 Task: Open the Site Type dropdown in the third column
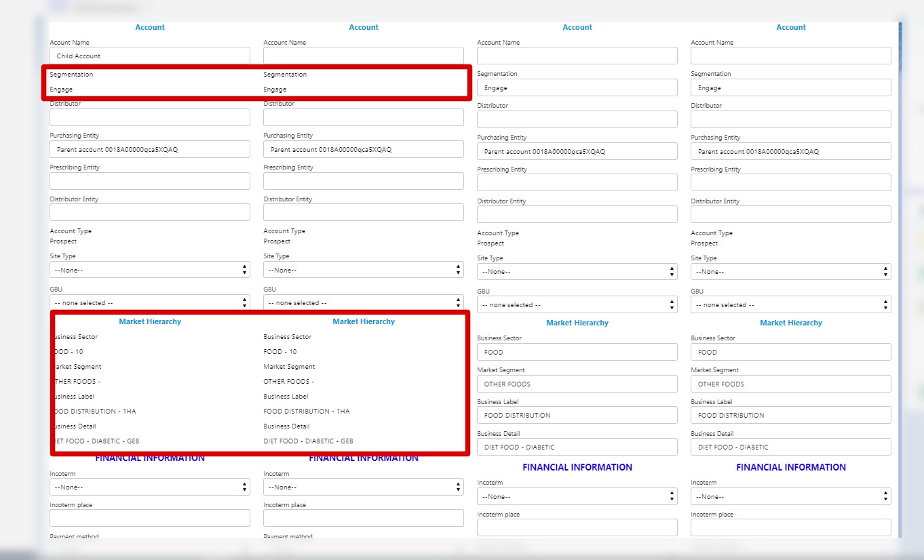point(577,272)
